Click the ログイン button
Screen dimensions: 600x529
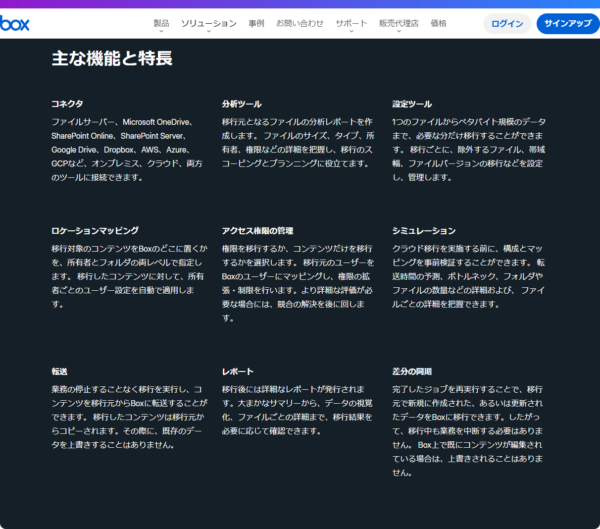coord(507,24)
